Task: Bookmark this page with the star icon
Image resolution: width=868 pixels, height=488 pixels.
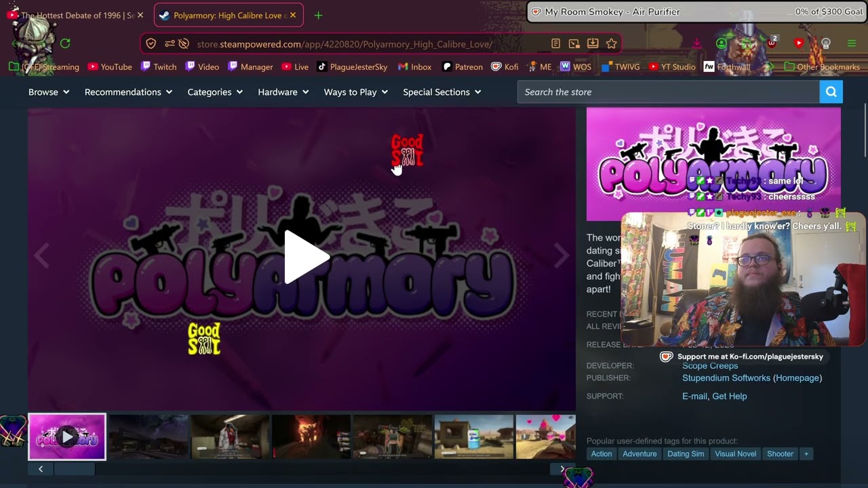Action: (611, 43)
